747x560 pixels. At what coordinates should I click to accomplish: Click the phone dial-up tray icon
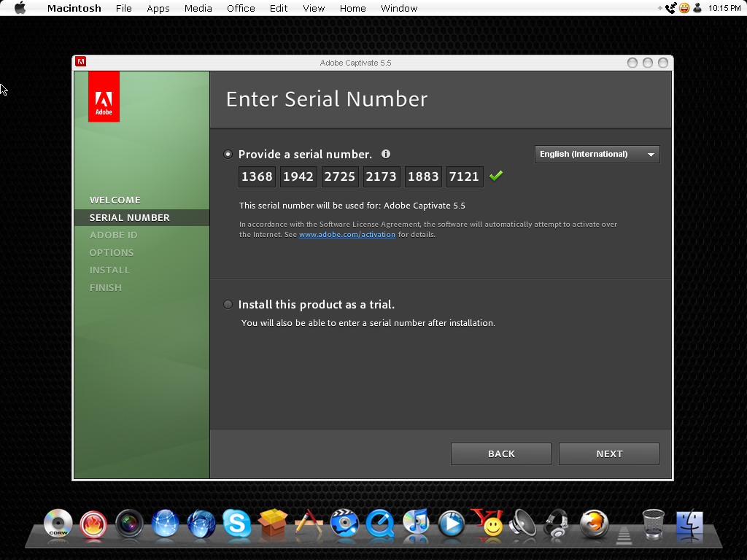pos(671,8)
